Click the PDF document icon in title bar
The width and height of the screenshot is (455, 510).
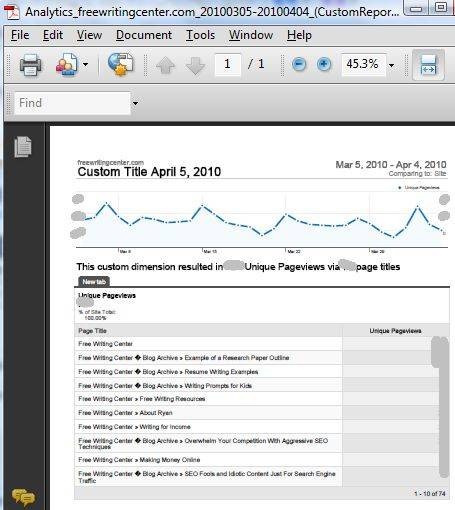click(x=12, y=12)
